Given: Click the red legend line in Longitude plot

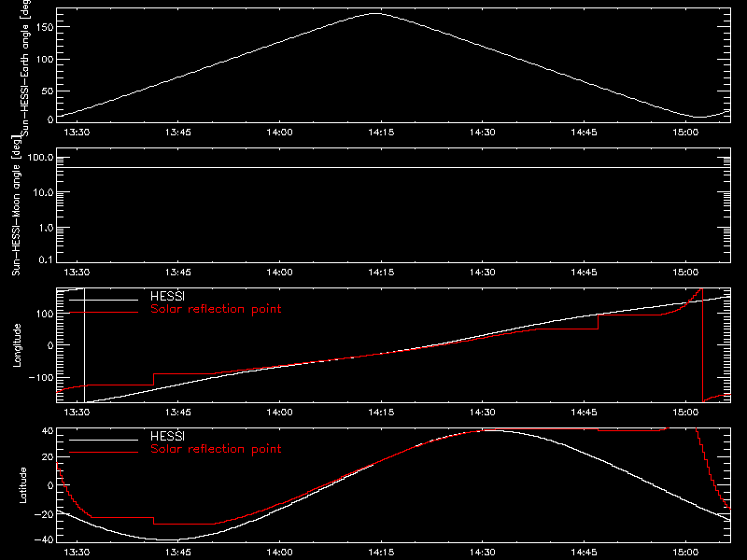Looking at the screenshot, I should [104, 313].
